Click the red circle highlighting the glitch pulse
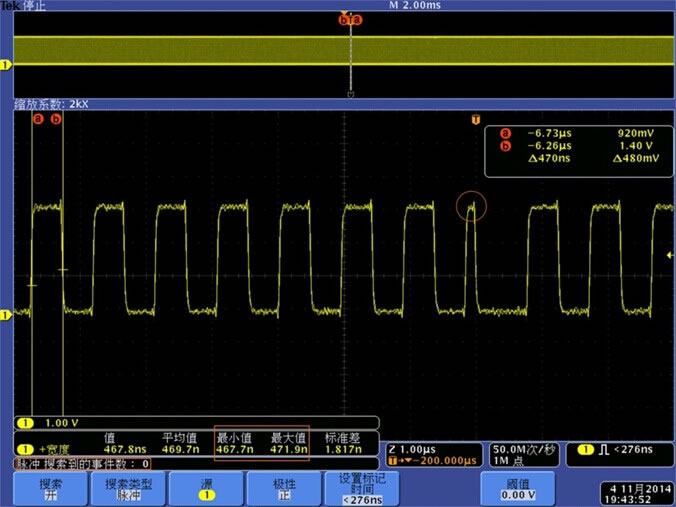The width and height of the screenshot is (676, 507). pyautogui.click(x=471, y=206)
